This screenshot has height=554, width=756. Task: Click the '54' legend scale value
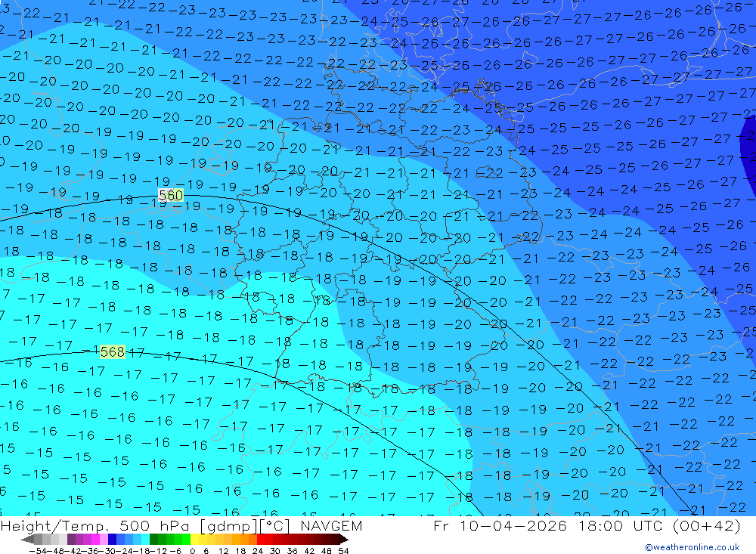pyautogui.click(x=343, y=551)
